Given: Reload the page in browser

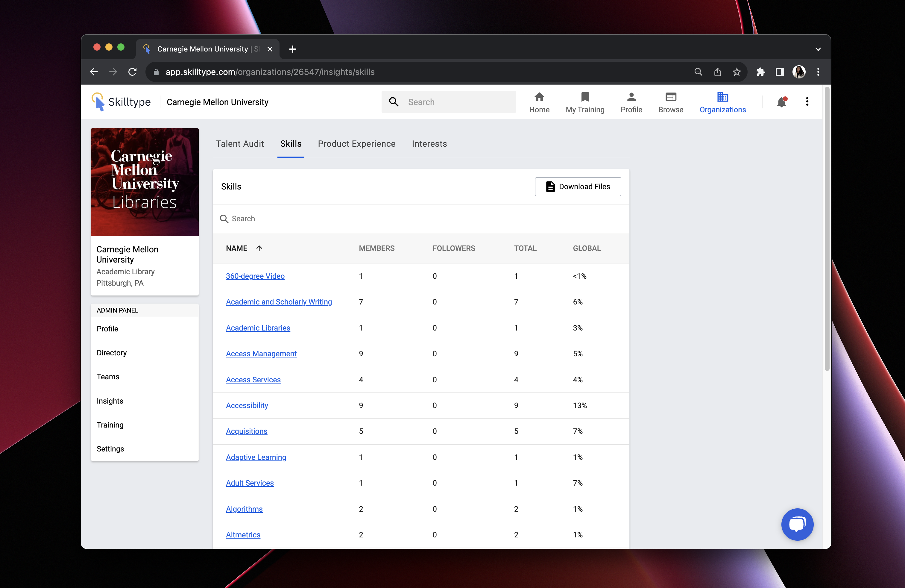Looking at the screenshot, I should pyautogui.click(x=132, y=72).
